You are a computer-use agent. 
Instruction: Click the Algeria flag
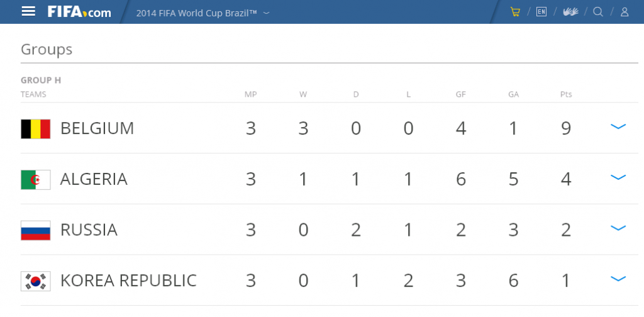click(x=36, y=180)
